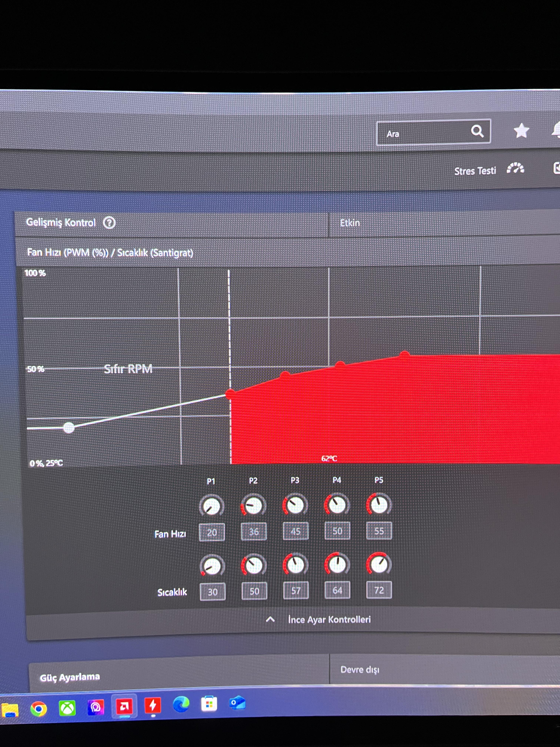Click P5 temperature field showing 72

pos(379,590)
